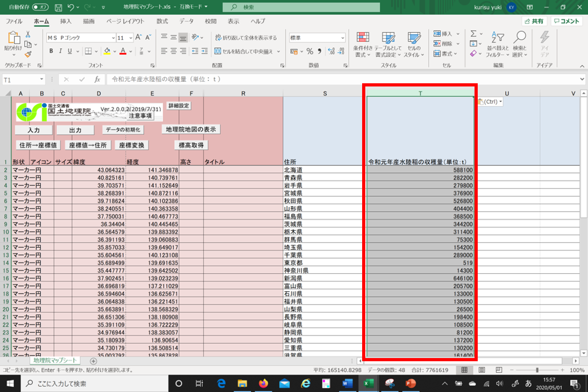Click the formula bar text field
This screenshot has width=588, height=392.
[x=342, y=80]
